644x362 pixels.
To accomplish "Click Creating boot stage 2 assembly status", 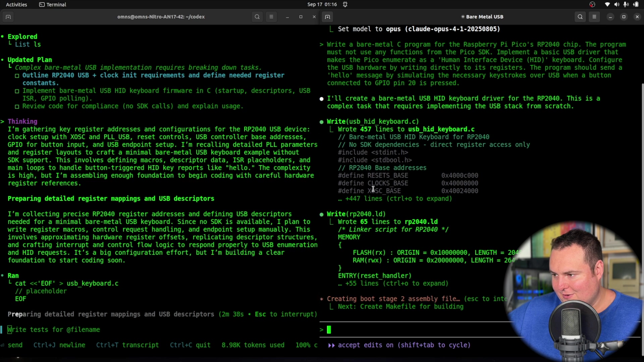I will click(393, 299).
